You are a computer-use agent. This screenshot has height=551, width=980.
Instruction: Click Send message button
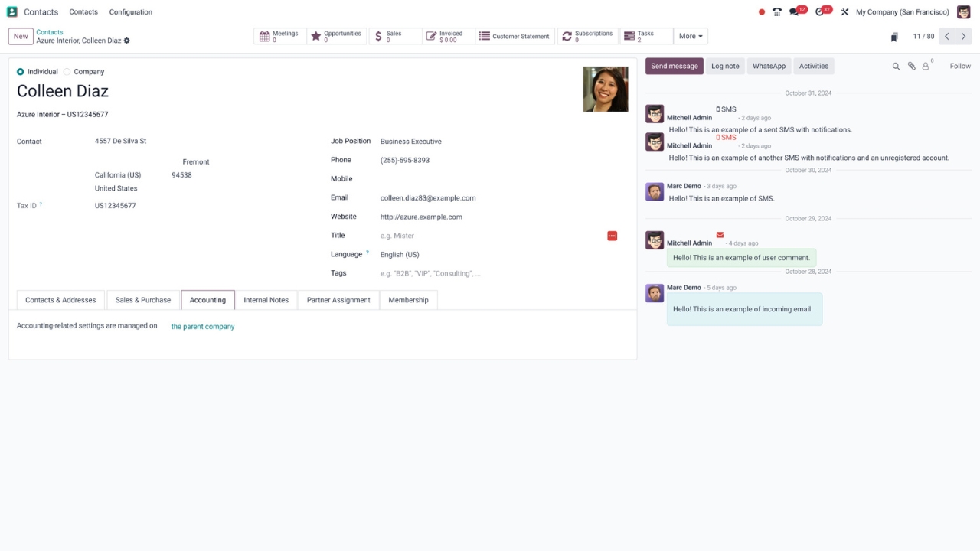tap(675, 67)
